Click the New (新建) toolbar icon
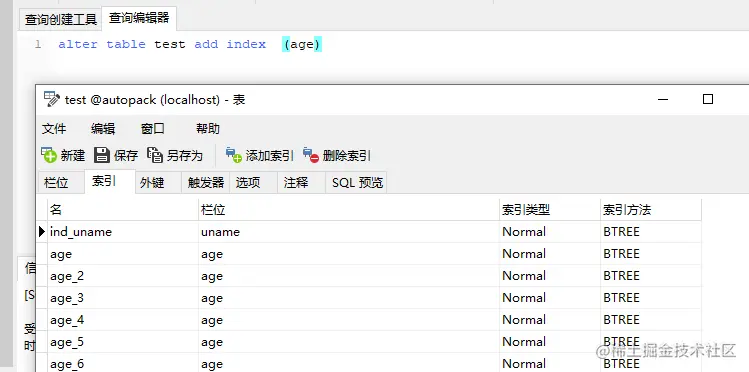 point(49,155)
